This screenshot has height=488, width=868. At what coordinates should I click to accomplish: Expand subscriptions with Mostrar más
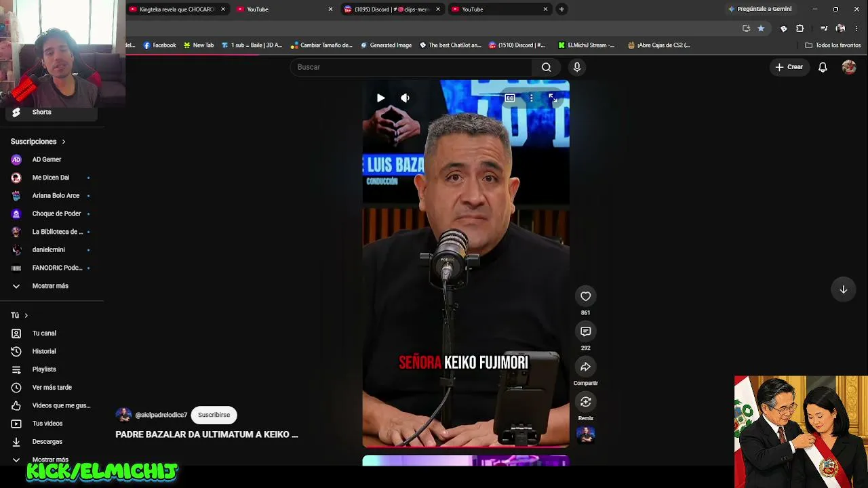coord(52,286)
